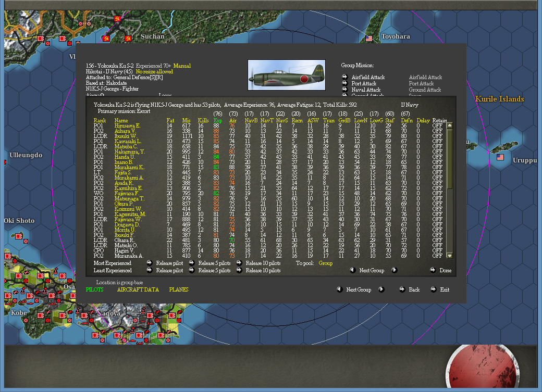This screenshot has width=542, height=392.
Task: Click Least Experienced Release 5 pilots arrow
Action: tap(191, 270)
